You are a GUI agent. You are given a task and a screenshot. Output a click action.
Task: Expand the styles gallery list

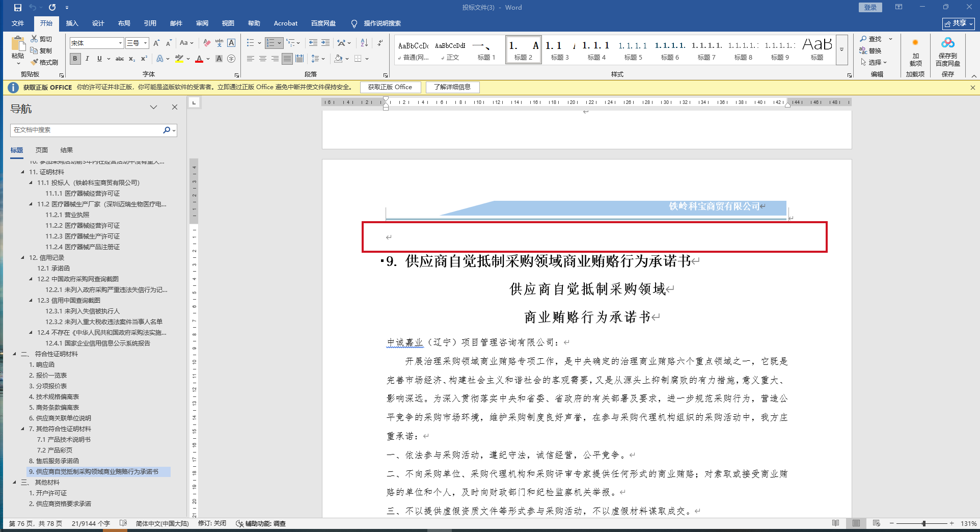[x=842, y=49]
